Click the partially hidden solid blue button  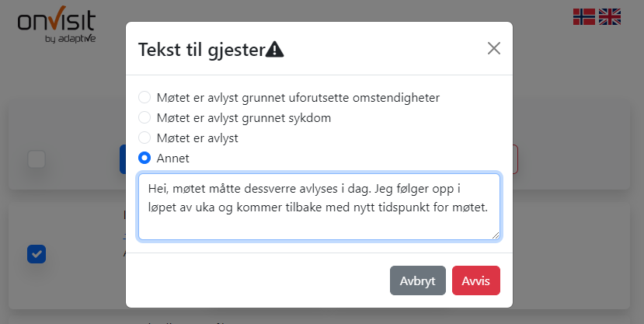pyautogui.click(x=123, y=159)
